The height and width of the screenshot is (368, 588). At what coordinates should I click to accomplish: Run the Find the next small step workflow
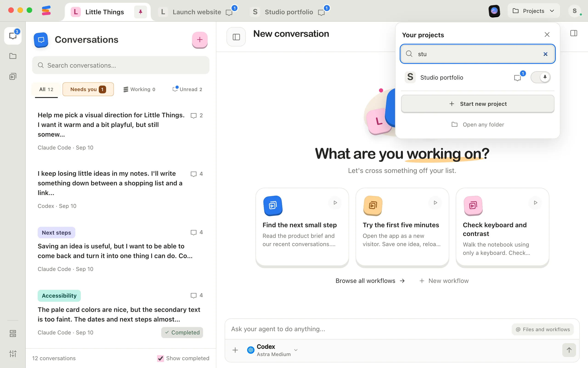click(335, 202)
